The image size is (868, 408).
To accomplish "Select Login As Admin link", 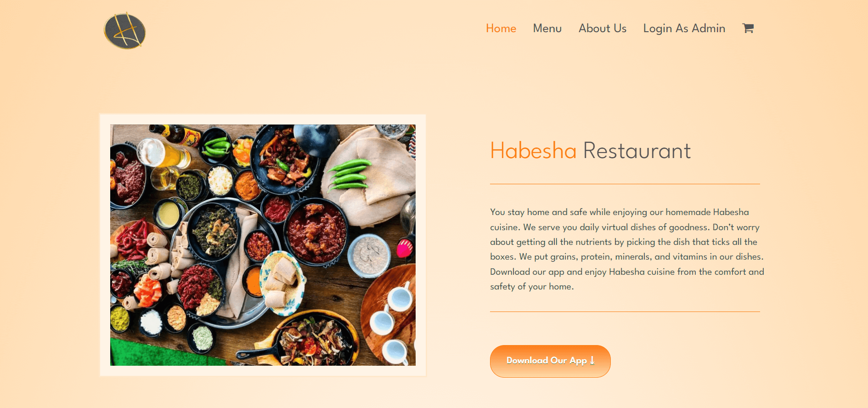I will point(684,28).
